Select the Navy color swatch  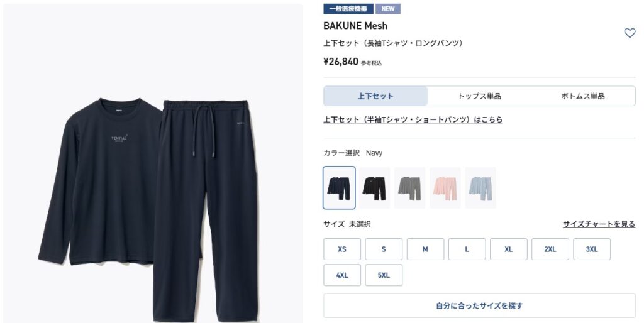(x=339, y=187)
